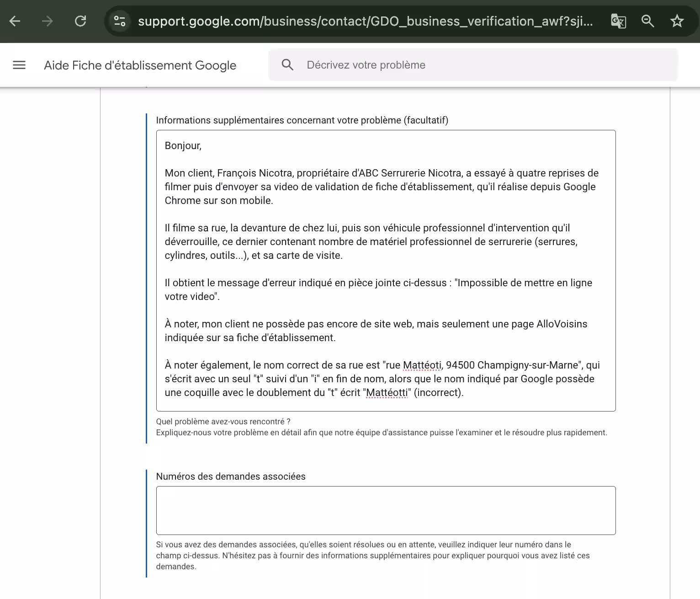Click the underlined word 'Mattéotti'
This screenshot has height=599, width=700.
point(387,392)
